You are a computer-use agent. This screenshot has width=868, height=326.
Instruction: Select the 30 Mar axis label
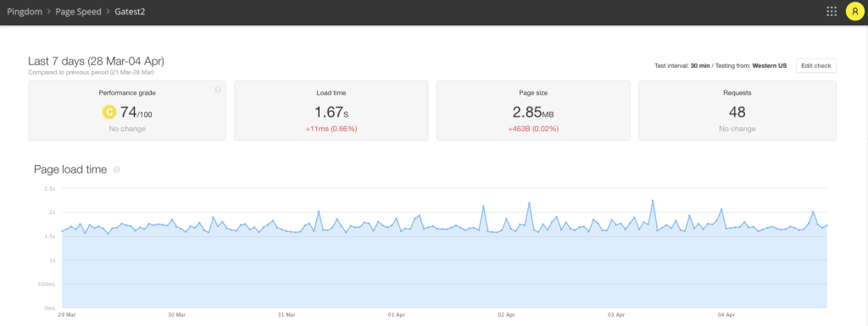(176, 315)
